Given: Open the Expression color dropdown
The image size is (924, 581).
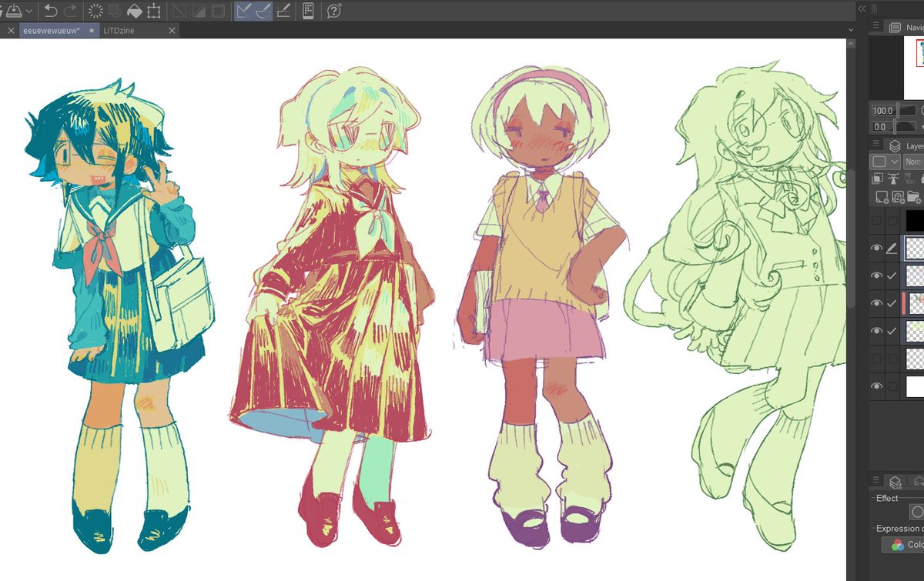Looking at the screenshot, I should (904, 545).
